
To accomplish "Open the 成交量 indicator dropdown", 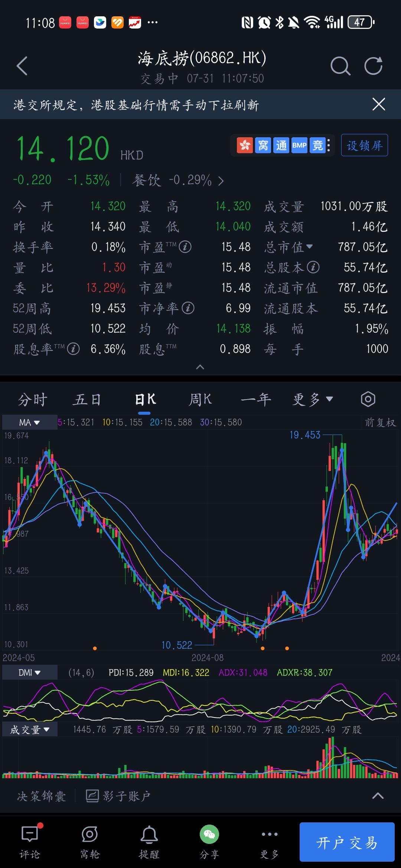I will pos(30,730).
